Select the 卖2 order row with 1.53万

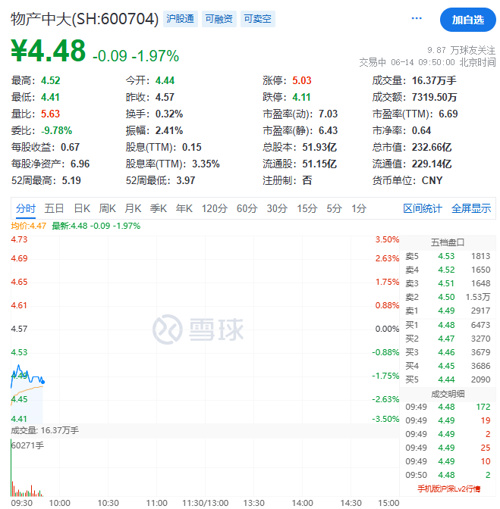[x=448, y=297]
